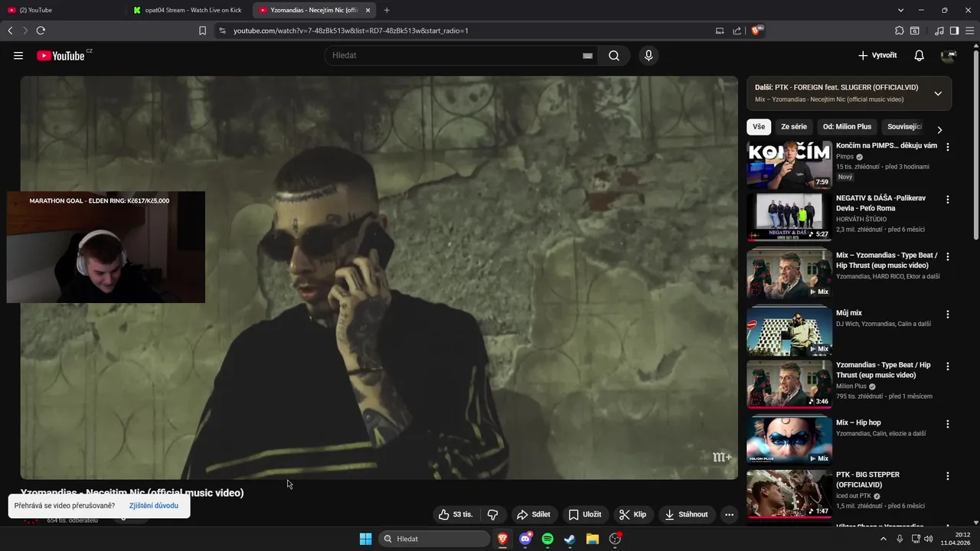This screenshot has width=980, height=551.
Task: Click the Sdílet share button
Action: point(534,514)
